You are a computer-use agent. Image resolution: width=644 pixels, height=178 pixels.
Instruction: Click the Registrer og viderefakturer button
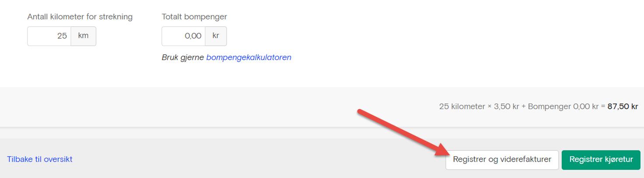[502, 160]
